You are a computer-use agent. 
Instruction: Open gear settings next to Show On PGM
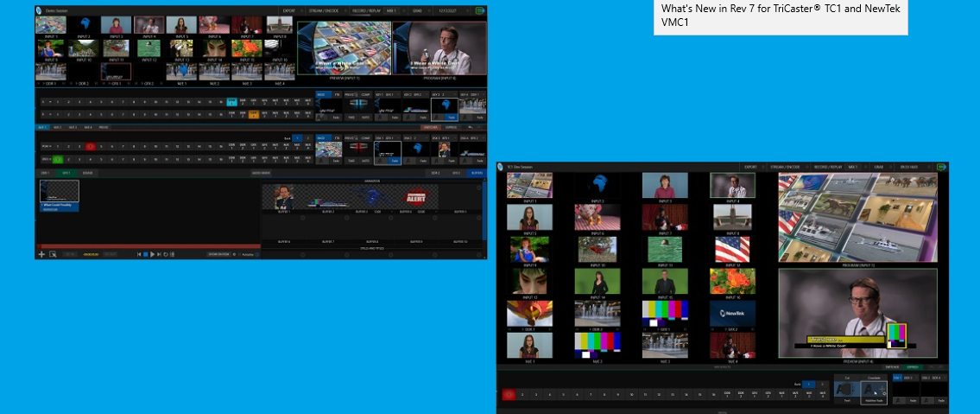click(x=234, y=254)
